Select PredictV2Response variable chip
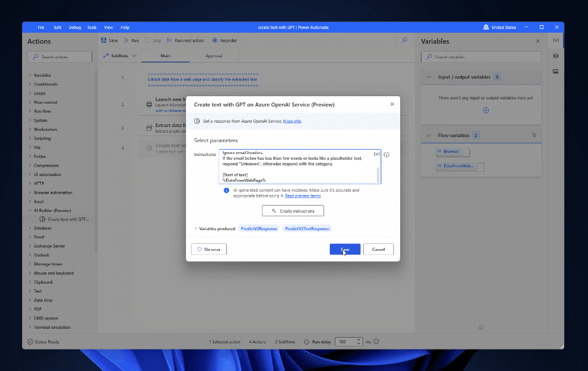The width and height of the screenshot is (588, 371). [x=259, y=228]
